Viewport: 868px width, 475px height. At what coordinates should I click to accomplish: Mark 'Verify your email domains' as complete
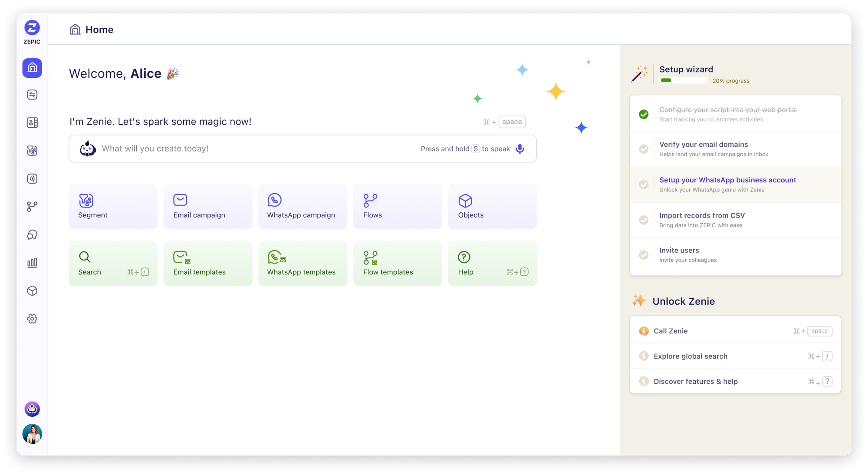tap(643, 149)
